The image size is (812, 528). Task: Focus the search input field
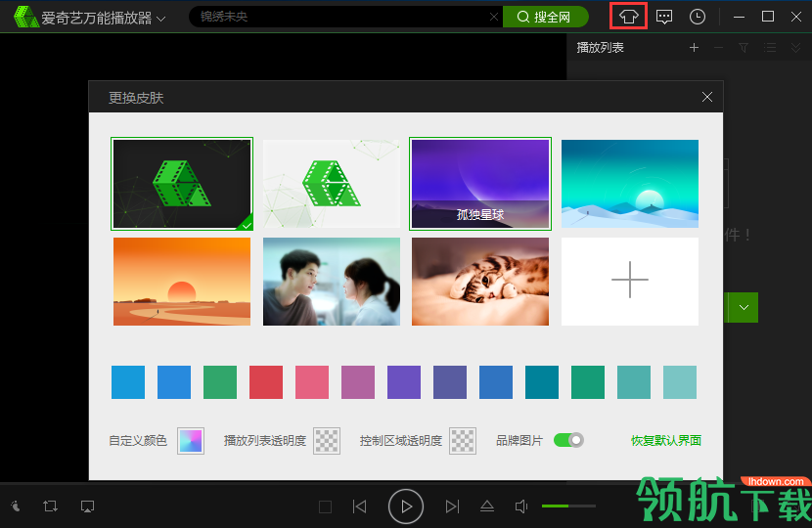pos(341,17)
